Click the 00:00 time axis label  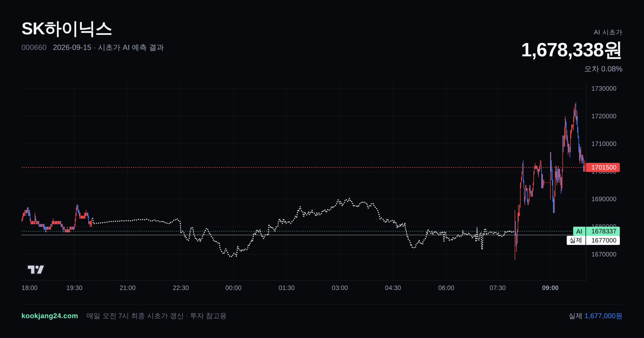pyautogui.click(x=233, y=288)
